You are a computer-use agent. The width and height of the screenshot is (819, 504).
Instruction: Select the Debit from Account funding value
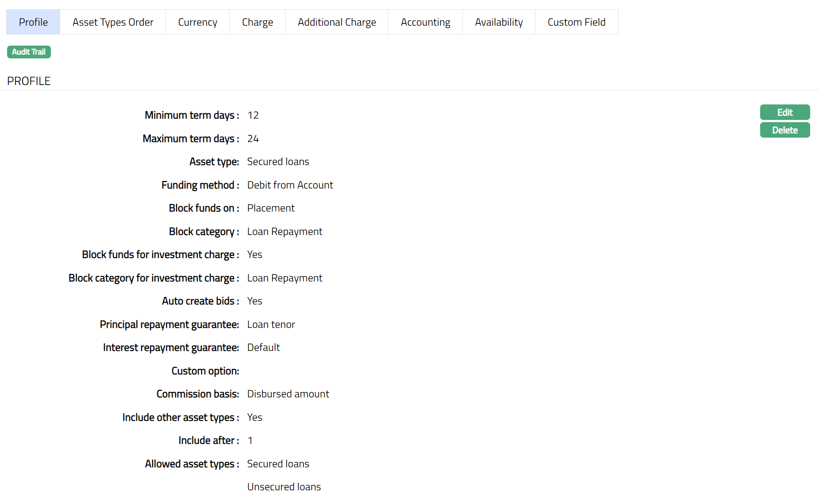(x=290, y=185)
